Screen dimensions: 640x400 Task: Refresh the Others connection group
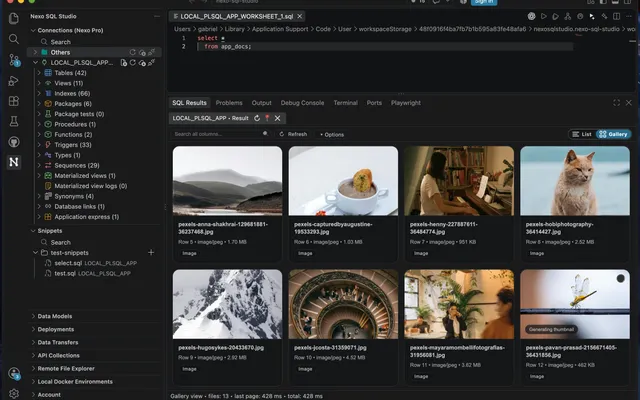tap(132, 52)
